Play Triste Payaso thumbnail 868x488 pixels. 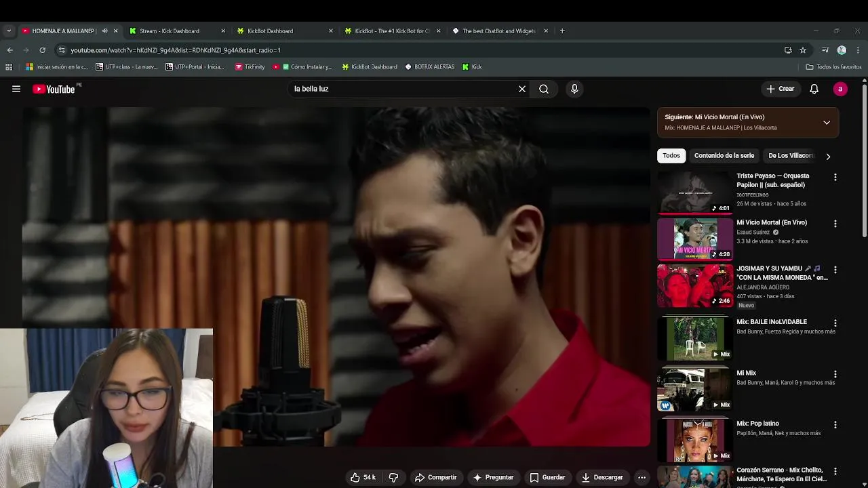click(694, 192)
